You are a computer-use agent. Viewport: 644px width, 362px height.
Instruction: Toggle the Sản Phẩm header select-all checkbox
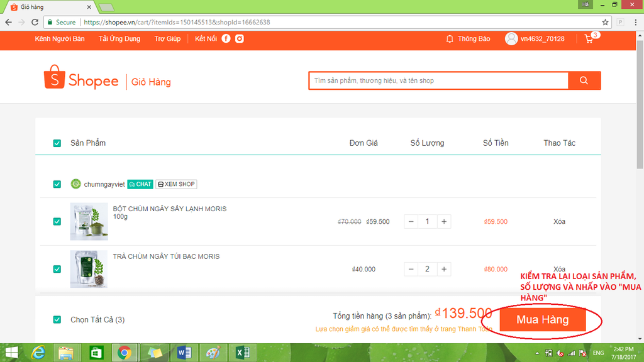pyautogui.click(x=57, y=143)
